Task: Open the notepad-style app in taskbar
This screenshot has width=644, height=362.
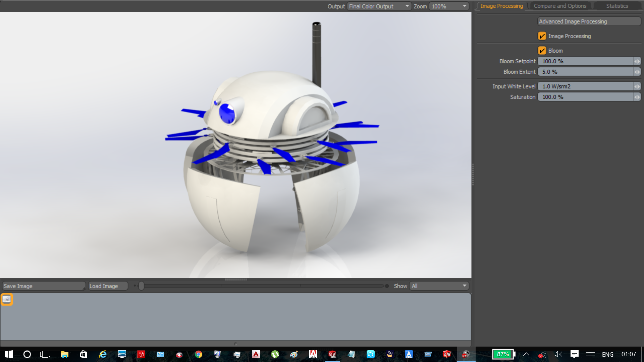Action: [x=352, y=354]
